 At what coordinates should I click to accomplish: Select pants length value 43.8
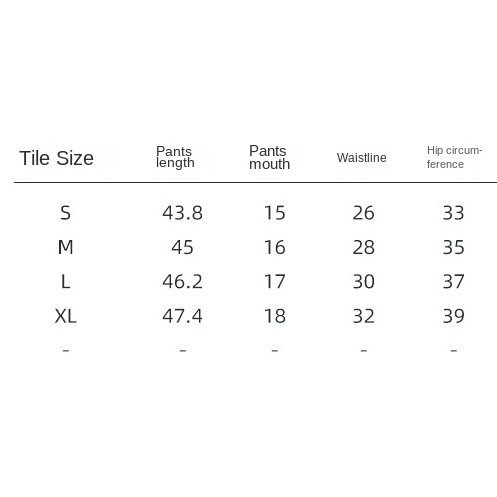tap(182, 213)
